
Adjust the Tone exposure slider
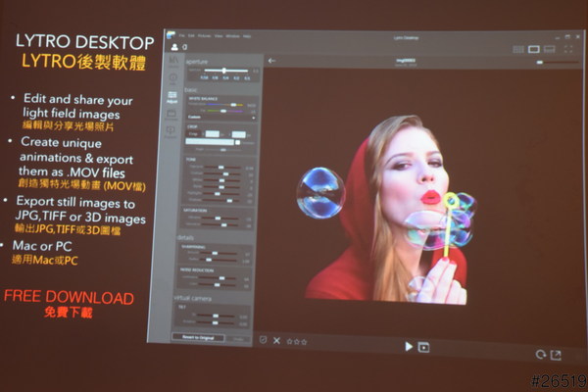click(x=222, y=168)
